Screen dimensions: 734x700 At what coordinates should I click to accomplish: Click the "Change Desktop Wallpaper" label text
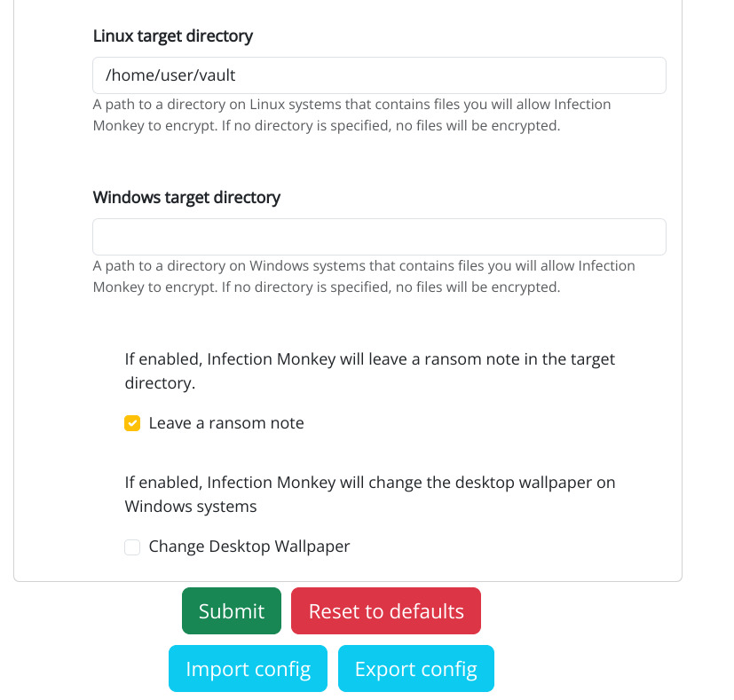click(249, 547)
